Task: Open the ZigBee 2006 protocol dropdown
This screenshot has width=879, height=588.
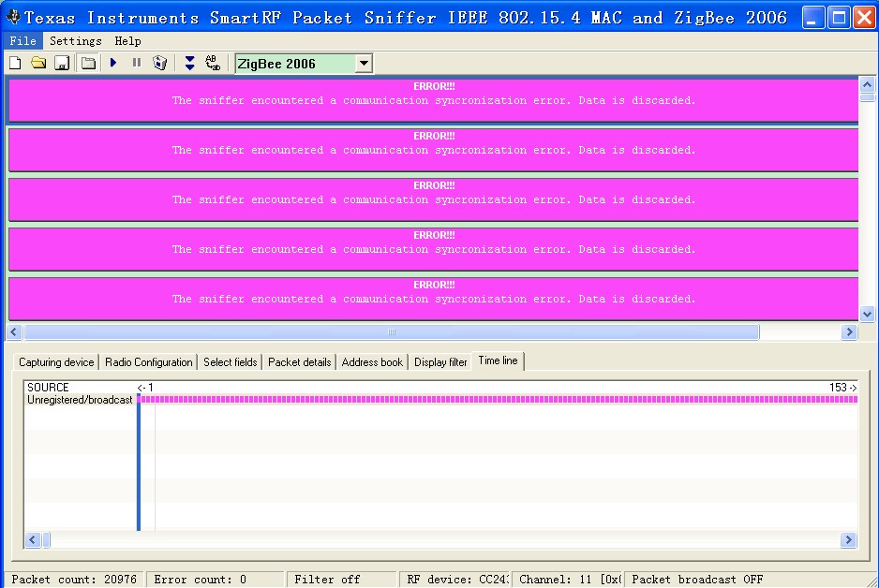Action: tap(364, 64)
